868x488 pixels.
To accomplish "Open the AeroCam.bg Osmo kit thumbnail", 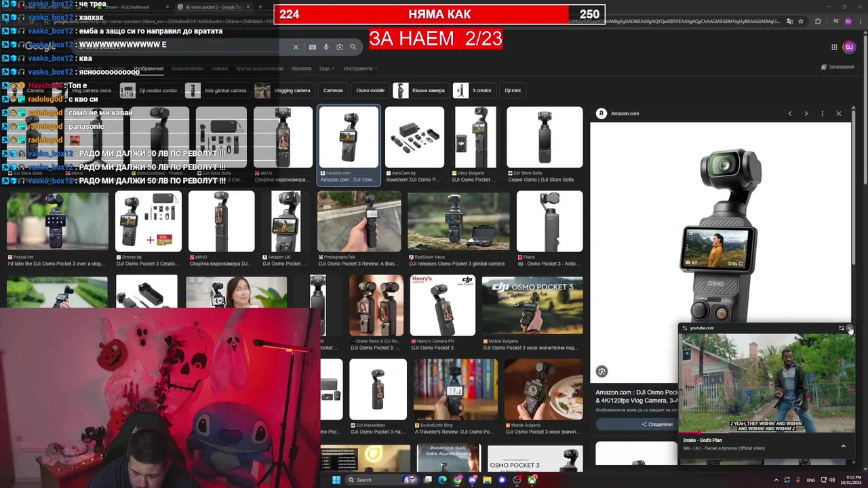I will pos(414,137).
